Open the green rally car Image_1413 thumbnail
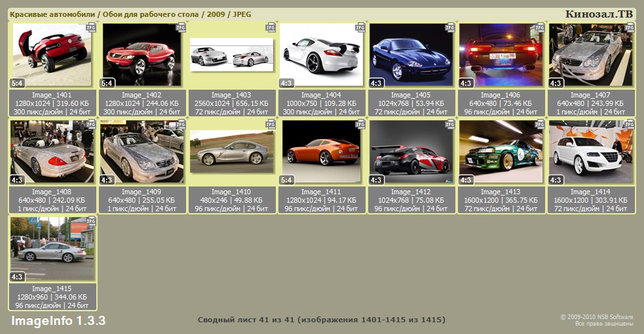This screenshot has width=644, height=334. (x=501, y=151)
